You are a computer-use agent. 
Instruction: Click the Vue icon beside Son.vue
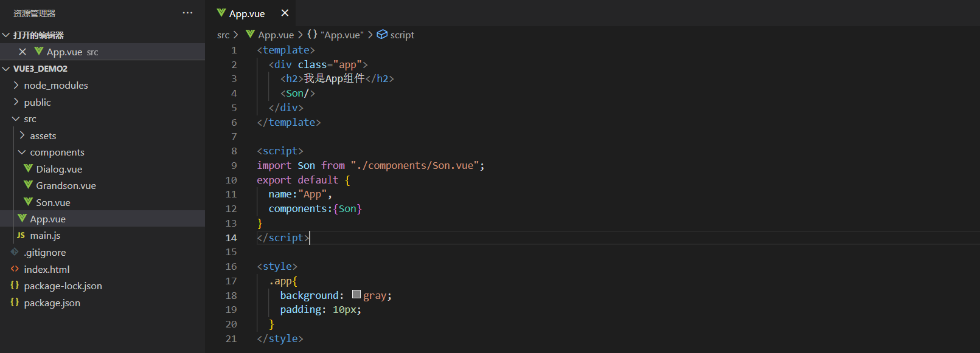pos(28,202)
